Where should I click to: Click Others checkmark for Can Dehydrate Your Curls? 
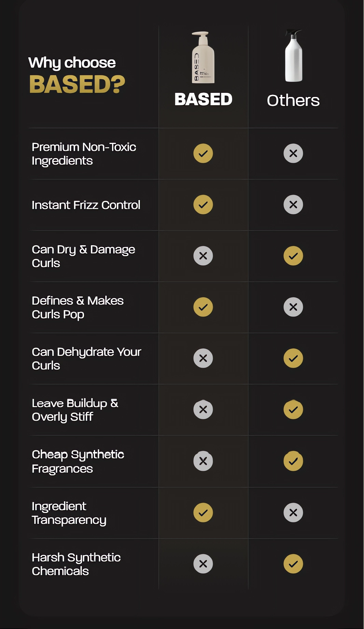pos(293,358)
